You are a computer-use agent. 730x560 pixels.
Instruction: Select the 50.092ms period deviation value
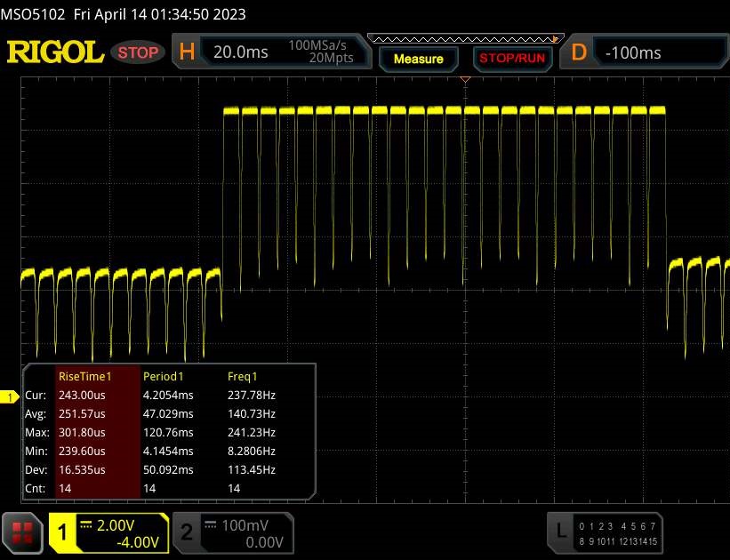(168, 469)
